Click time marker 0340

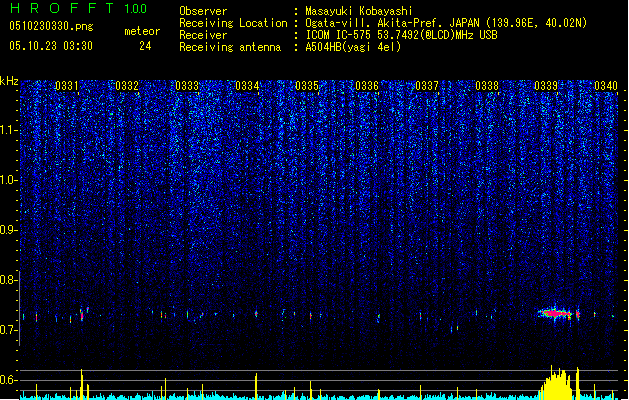pyautogui.click(x=606, y=86)
